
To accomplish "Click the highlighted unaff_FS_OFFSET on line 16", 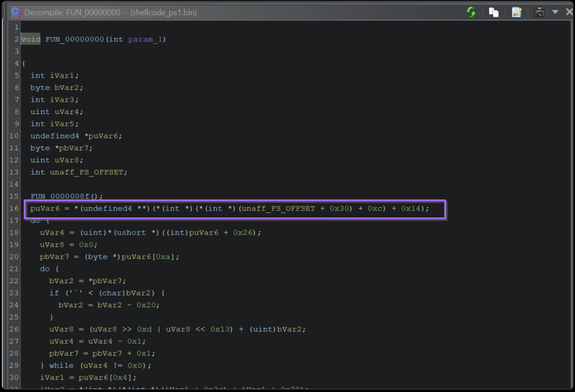I will point(278,208).
